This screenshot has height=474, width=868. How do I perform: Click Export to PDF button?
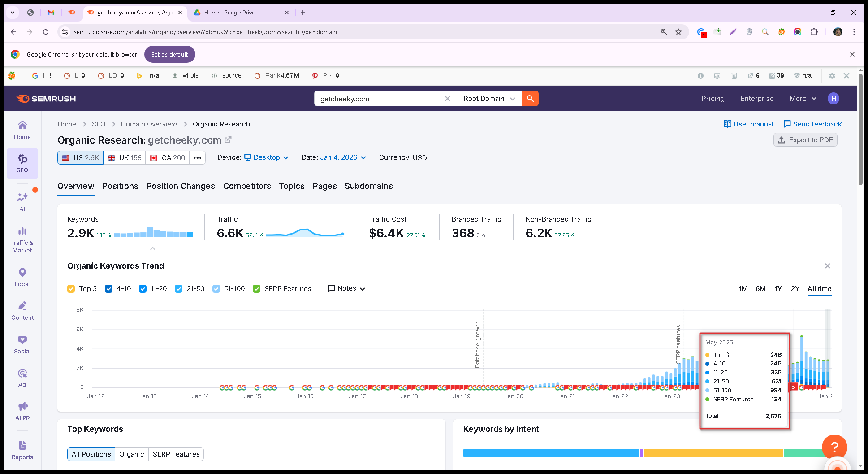[x=805, y=140]
